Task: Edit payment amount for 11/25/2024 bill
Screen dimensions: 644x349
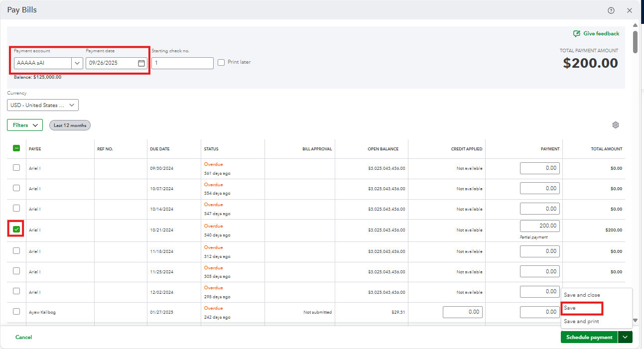Action: click(x=540, y=272)
